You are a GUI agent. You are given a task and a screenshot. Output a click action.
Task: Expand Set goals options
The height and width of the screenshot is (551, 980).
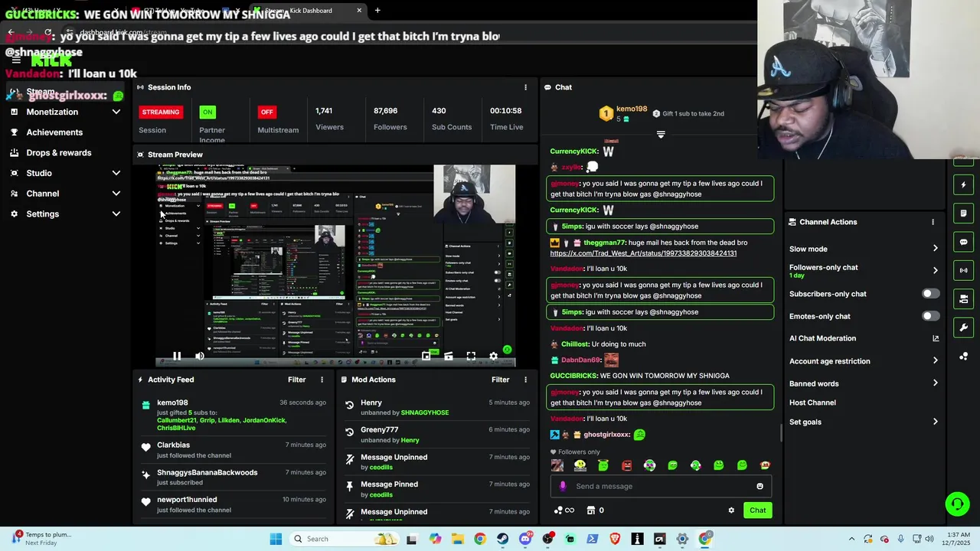click(935, 422)
